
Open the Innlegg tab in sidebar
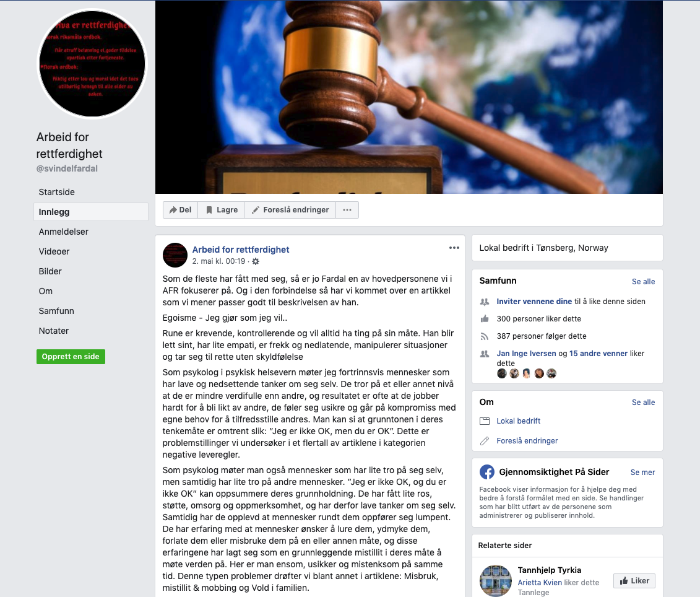pos(91,212)
